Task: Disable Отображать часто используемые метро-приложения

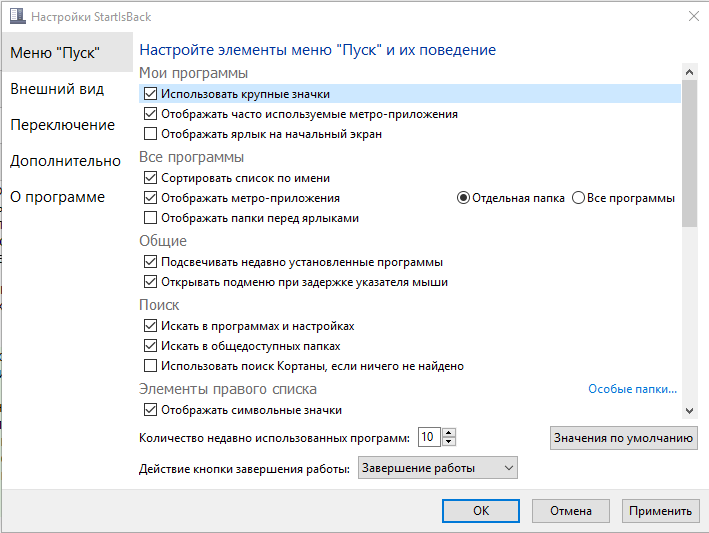Action: (150, 114)
